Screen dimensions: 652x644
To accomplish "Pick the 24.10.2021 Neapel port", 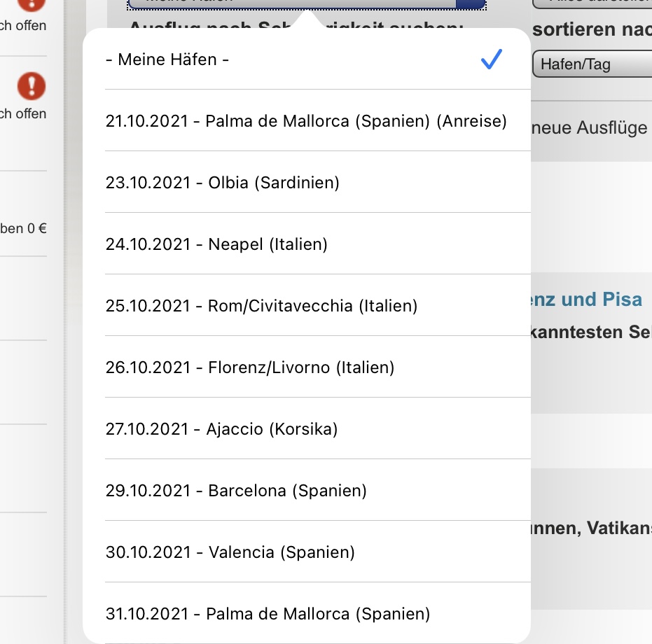I will coord(216,244).
